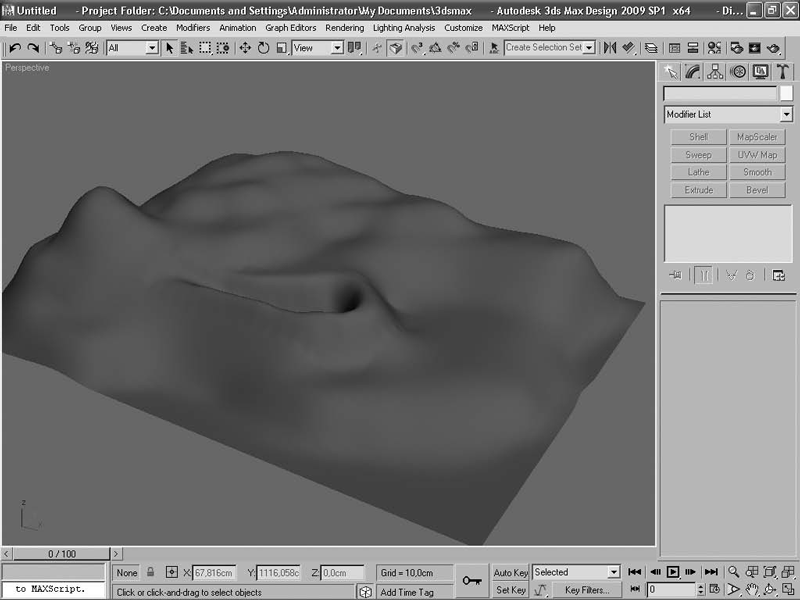This screenshot has width=800, height=600.
Task: Click the Mirror tool icon
Action: point(608,48)
